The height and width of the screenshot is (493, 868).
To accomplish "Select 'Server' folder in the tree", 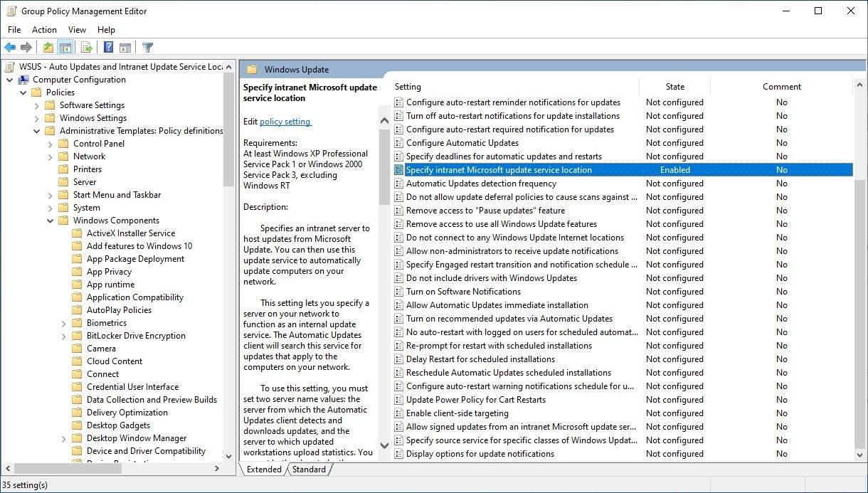I will (x=85, y=182).
